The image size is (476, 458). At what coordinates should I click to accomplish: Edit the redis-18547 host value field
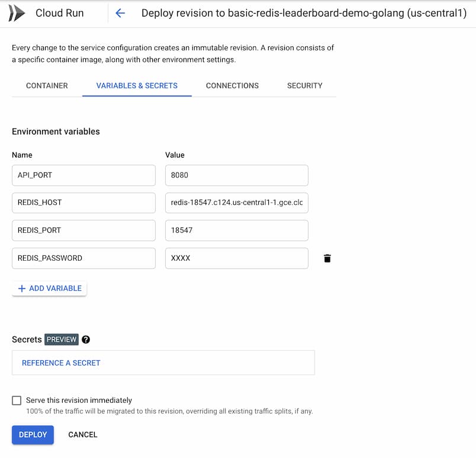coord(237,203)
